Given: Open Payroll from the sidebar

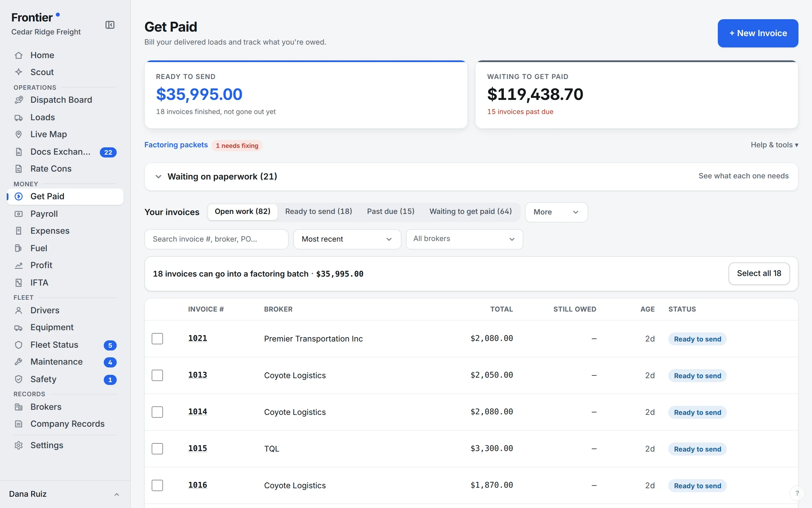Looking at the screenshot, I should tap(65, 214).
